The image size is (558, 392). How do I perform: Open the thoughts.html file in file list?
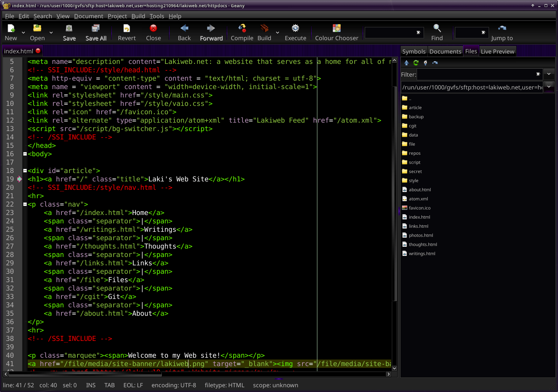(423, 245)
